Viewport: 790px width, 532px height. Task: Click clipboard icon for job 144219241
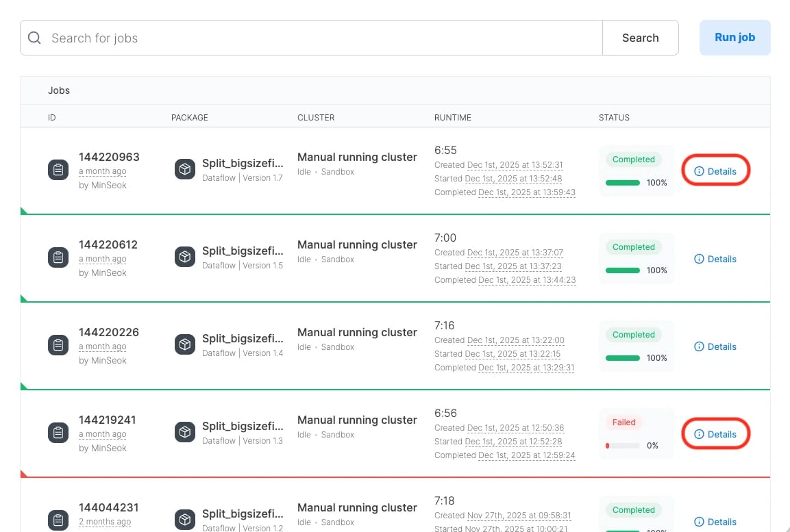point(58,432)
